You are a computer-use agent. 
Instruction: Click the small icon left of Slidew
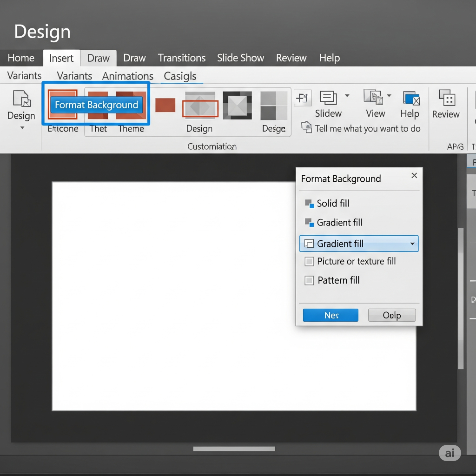[303, 98]
